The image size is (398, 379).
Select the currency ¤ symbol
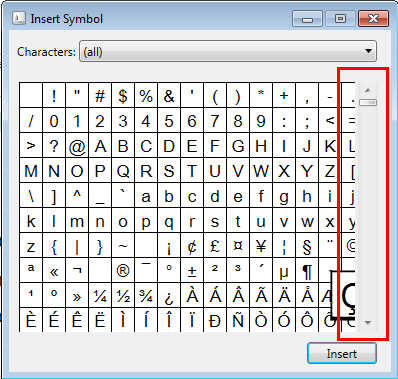[238, 246]
